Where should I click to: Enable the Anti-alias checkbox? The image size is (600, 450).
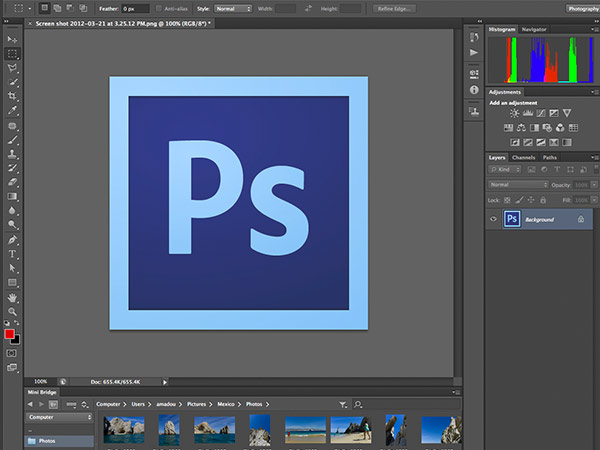click(x=157, y=8)
